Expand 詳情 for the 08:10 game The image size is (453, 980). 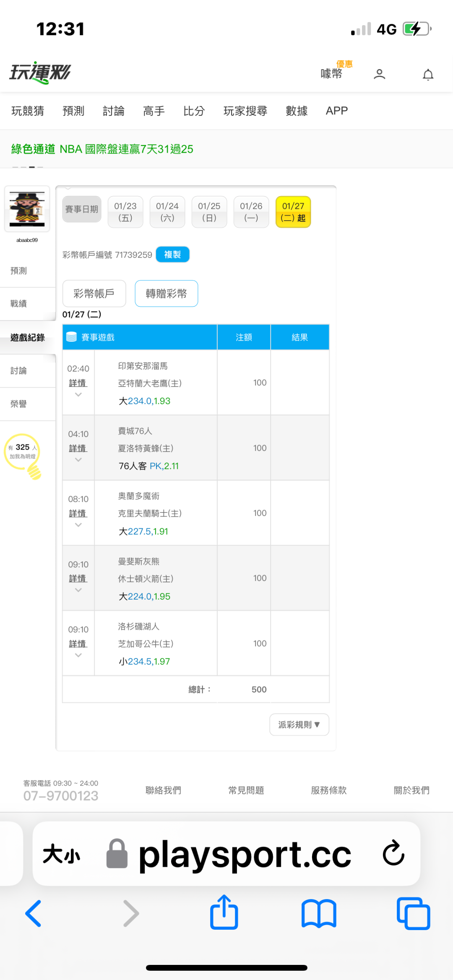(x=78, y=514)
